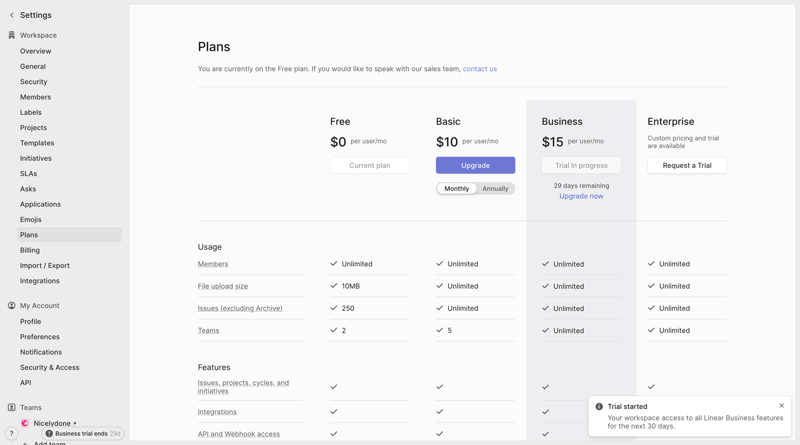The height and width of the screenshot is (445, 800).
Task: Click the Trial in progress button
Action: 581,165
